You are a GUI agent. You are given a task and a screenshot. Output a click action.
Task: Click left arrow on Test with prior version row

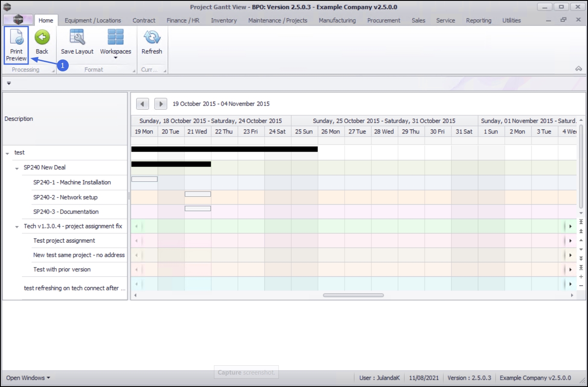pyautogui.click(x=137, y=270)
